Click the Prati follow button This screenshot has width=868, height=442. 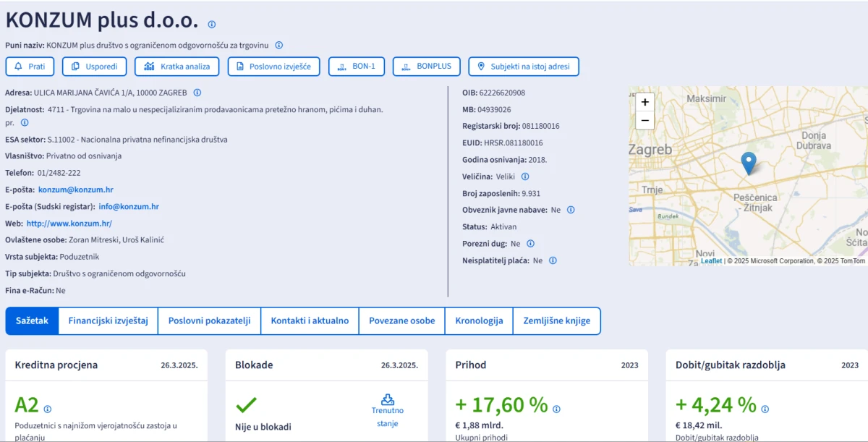coord(30,67)
